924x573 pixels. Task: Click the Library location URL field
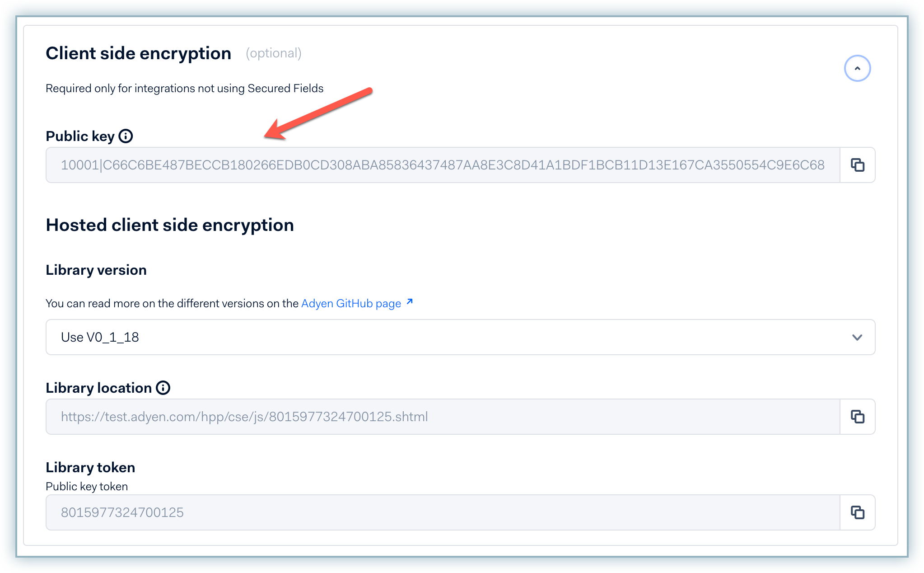point(443,417)
